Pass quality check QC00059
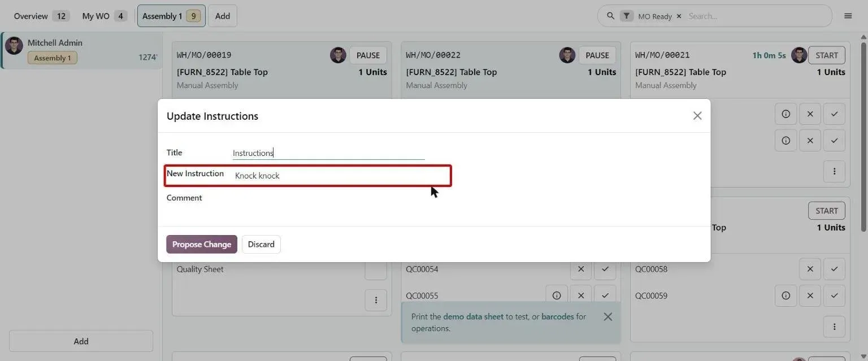The height and width of the screenshot is (361, 868). tap(834, 295)
